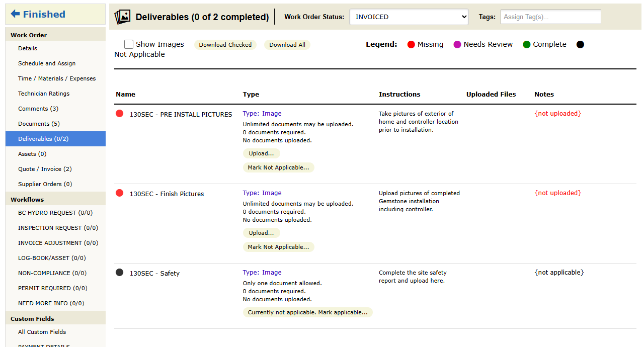This screenshot has width=644, height=347.
Task: Click '130SEC - Safety' name text
Action: pyautogui.click(x=154, y=274)
